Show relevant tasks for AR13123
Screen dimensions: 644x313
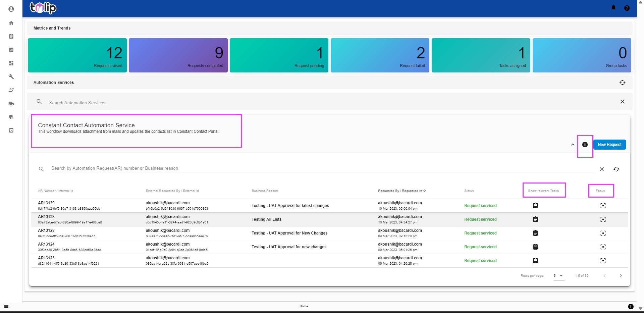pyautogui.click(x=535, y=261)
